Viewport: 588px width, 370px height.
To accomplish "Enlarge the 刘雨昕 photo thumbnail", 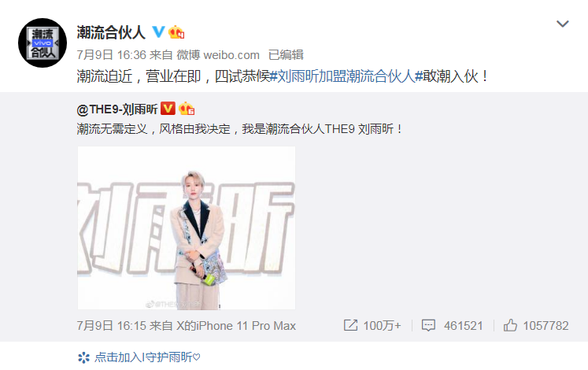I will tap(187, 228).
